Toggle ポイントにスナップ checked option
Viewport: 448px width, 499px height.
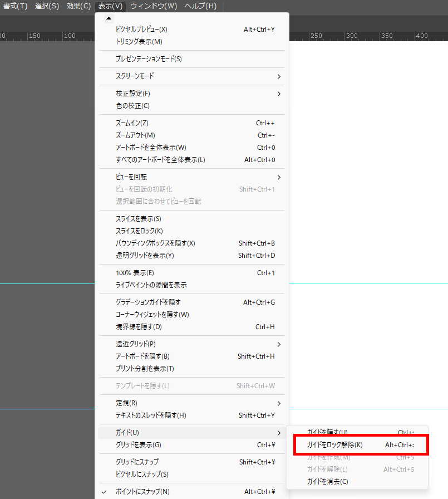[142, 492]
